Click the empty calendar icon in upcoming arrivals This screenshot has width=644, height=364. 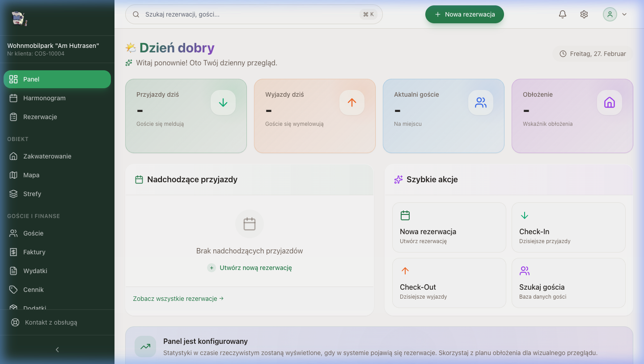(x=250, y=224)
